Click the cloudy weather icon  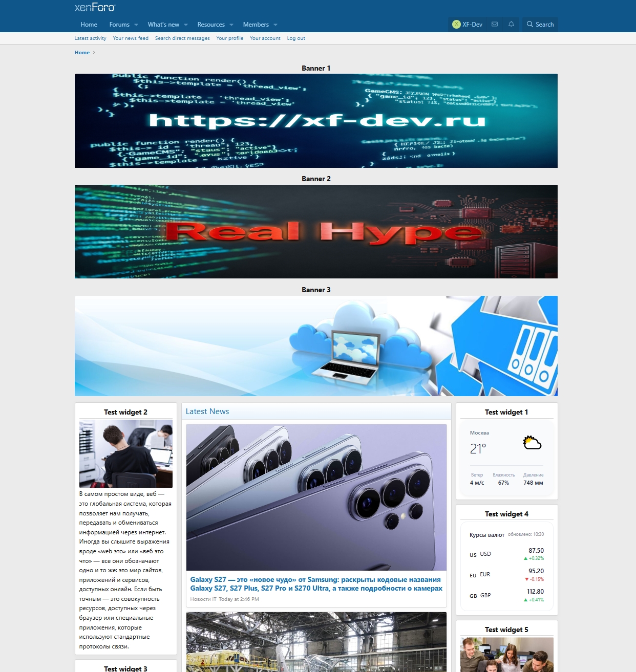(x=532, y=442)
